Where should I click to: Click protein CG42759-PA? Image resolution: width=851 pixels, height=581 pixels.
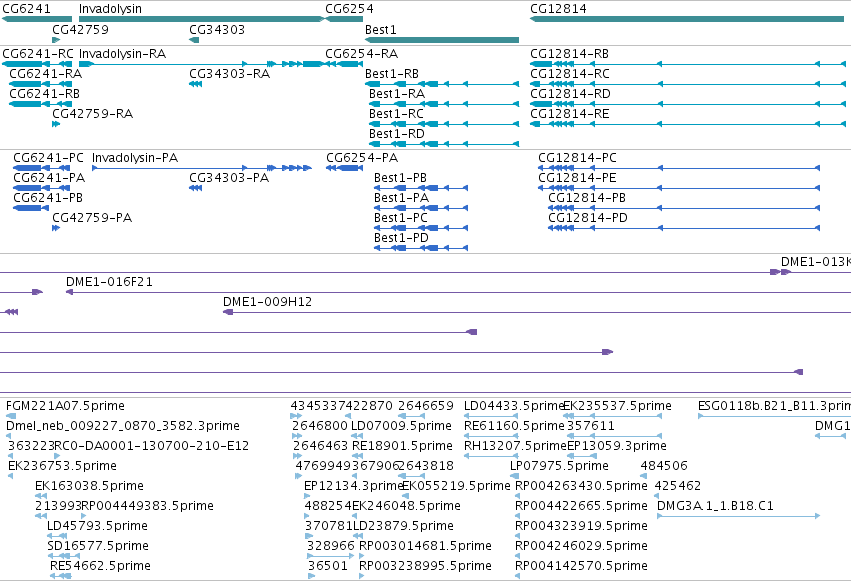click(92, 218)
